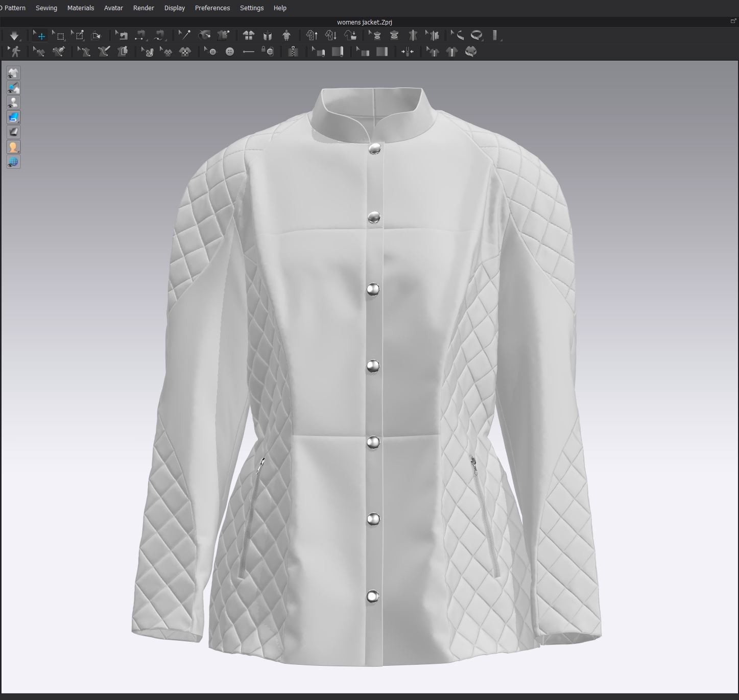Image resolution: width=739 pixels, height=700 pixels.
Task: Pick the Tape Measure tool
Action: click(x=478, y=35)
